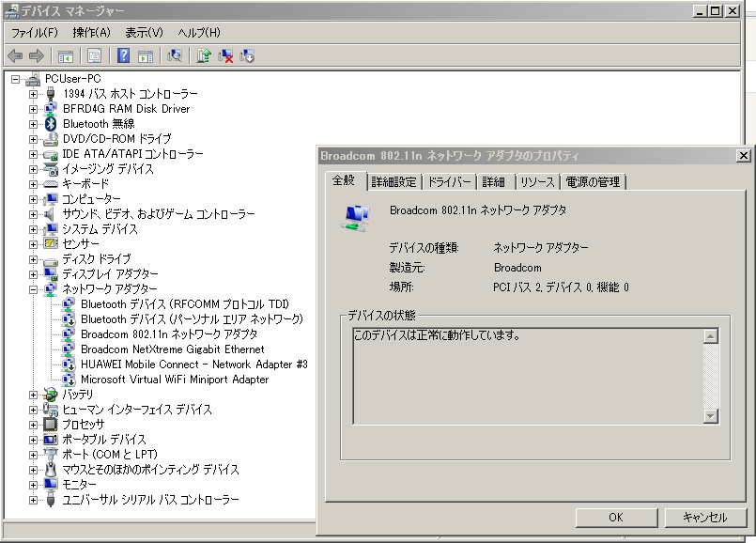Image resolution: width=756 pixels, height=543 pixels.
Task: Select Broadcom 802.11n ネットワーク アダプタ in tree
Action: (x=169, y=334)
